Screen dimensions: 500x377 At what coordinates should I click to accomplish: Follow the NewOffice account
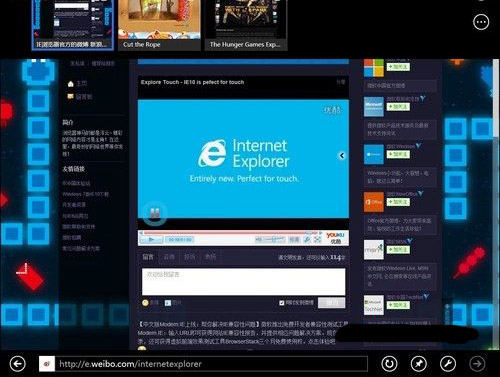(x=398, y=202)
